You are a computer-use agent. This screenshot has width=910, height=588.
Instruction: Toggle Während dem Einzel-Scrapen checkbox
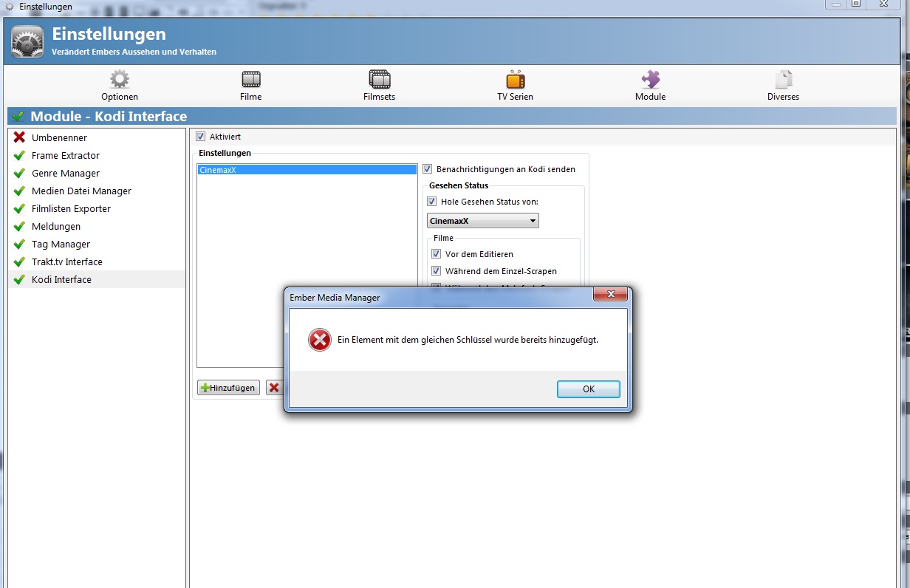436,271
